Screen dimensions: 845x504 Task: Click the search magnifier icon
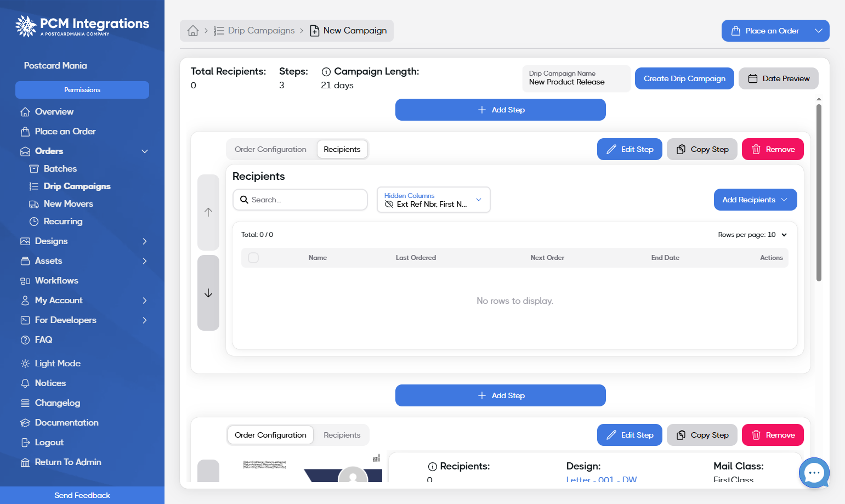coord(245,200)
